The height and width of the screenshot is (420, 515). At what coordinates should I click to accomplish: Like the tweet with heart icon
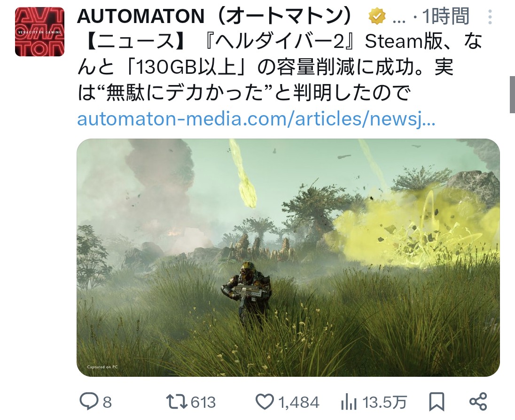point(265,402)
